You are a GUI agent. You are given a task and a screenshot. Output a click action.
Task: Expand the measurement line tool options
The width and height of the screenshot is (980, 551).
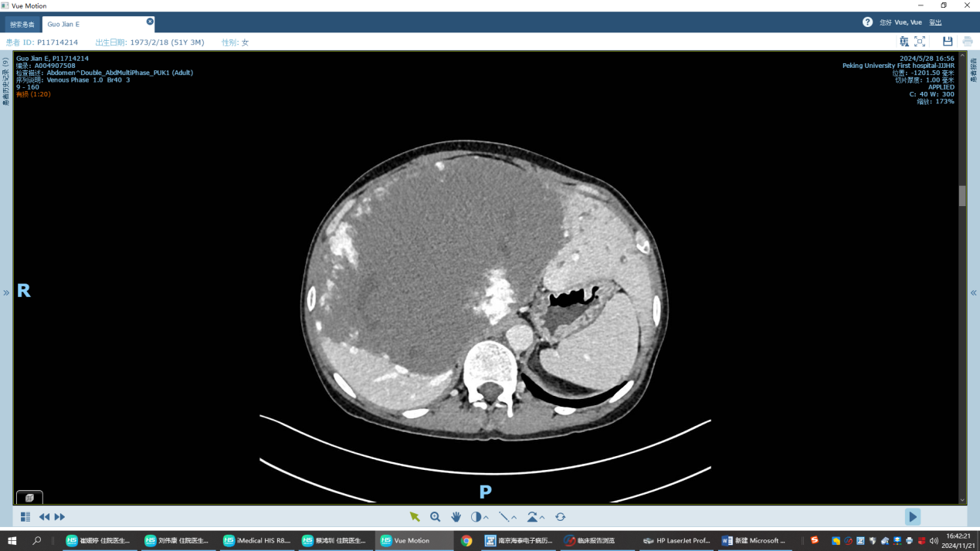514,518
